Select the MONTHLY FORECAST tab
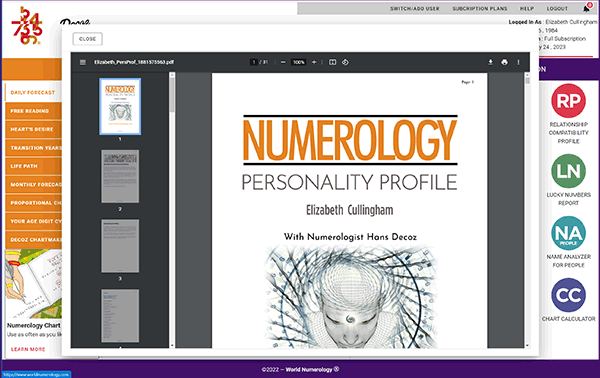 (33, 184)
